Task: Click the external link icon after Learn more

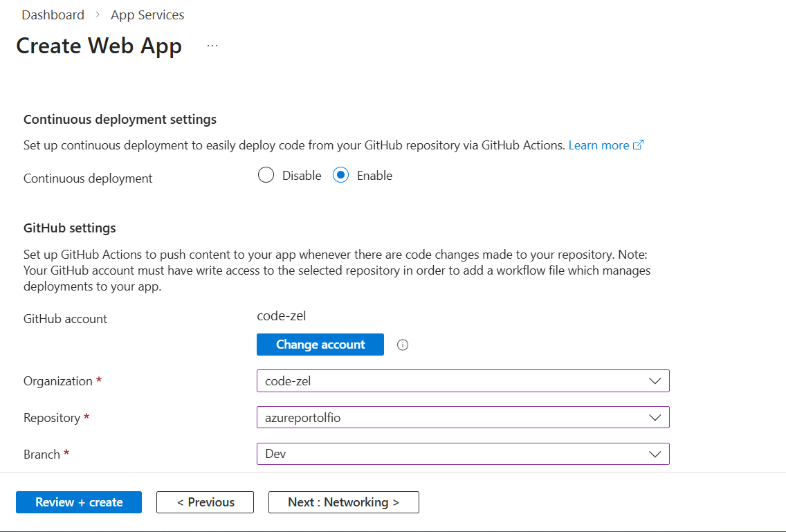Action: pos(639,145)
